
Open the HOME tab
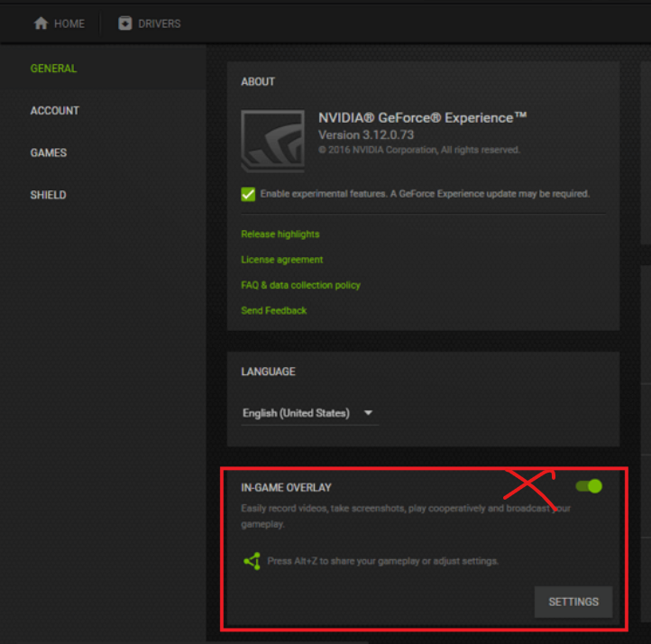point(59,23)
